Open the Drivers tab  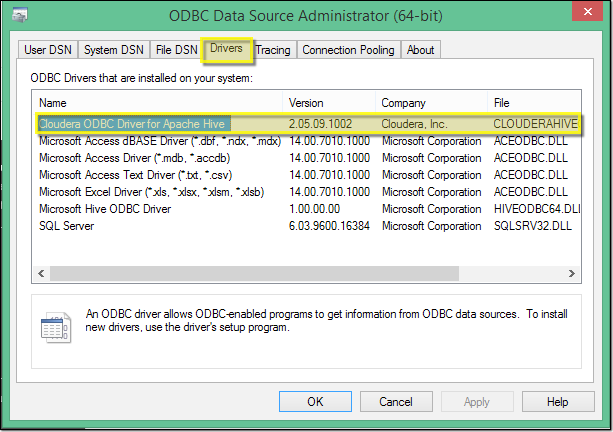226,49
